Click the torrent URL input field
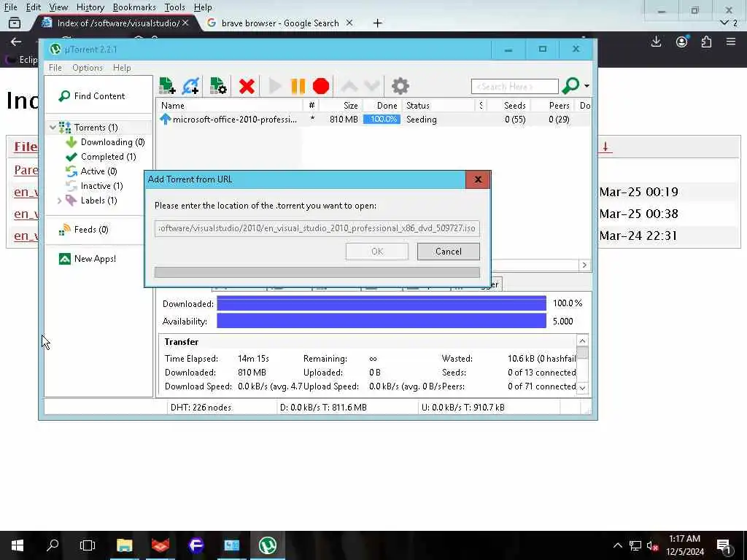747x560 pixels. coord(317,228)
